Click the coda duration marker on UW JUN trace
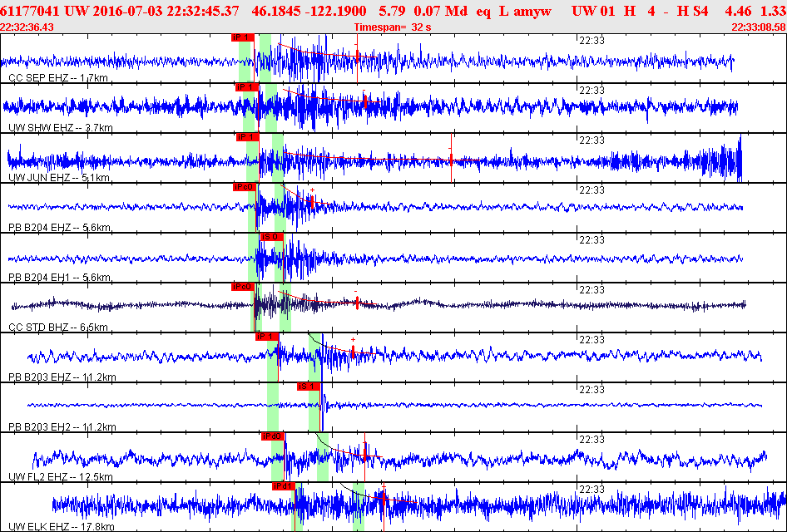This screenshot has width=787, height=532. [x=451, y=159]
